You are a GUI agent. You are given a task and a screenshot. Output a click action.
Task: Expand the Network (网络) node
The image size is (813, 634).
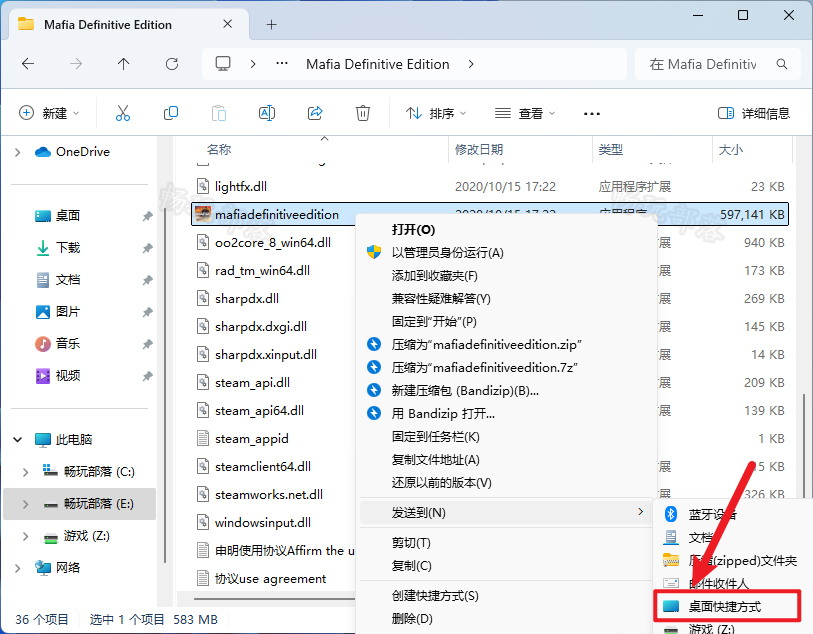[x=18, y=568]
